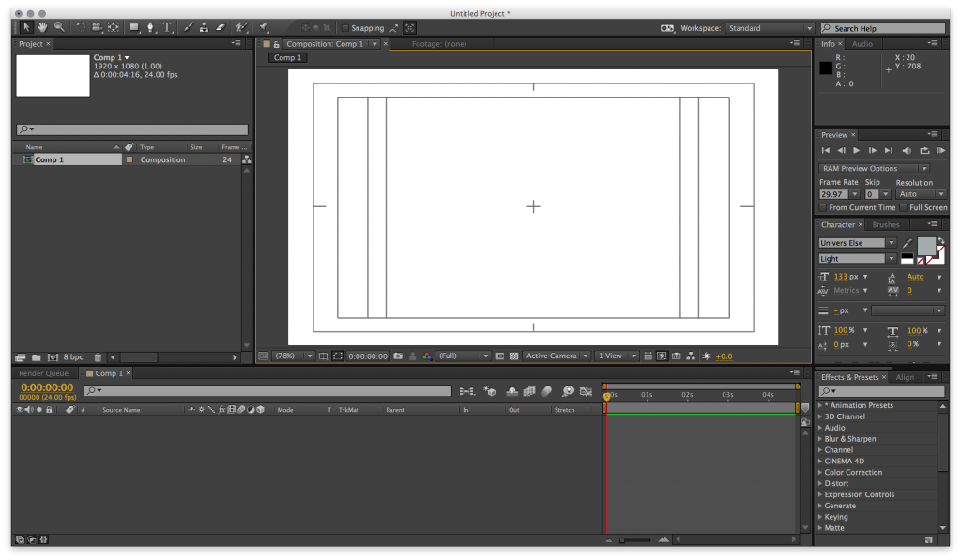Screen dimensions: 961x560
Task: Open the Active Camera dropdown
Action: click(557, 356)
